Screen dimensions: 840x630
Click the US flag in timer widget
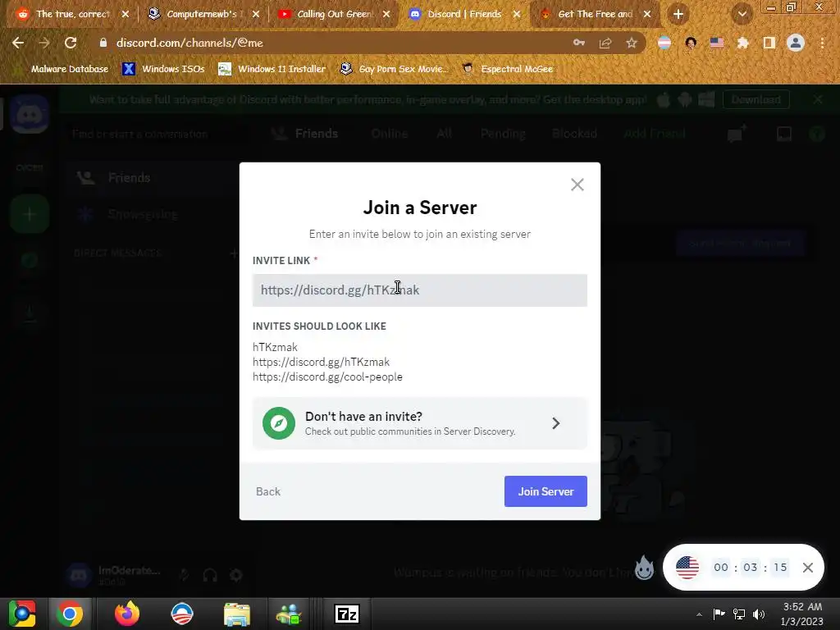click(687, 568)
